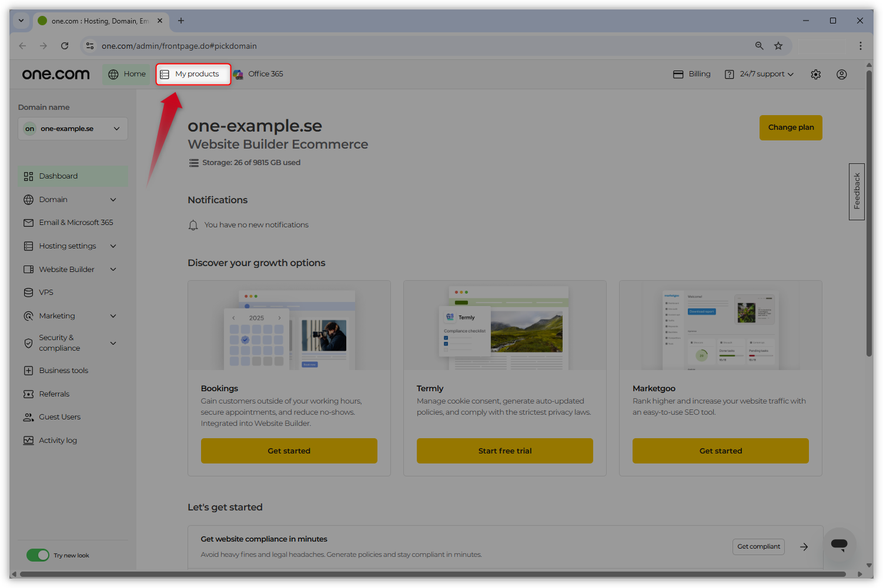Click the Termly card illustration

coord(505,325)
